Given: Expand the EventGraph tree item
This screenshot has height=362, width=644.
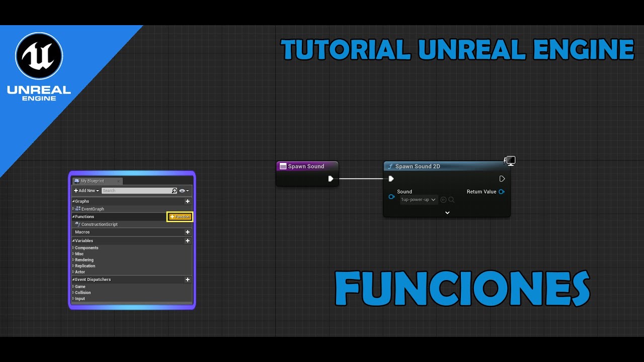Looking at the screenshot, I should [x=73, y=209].
